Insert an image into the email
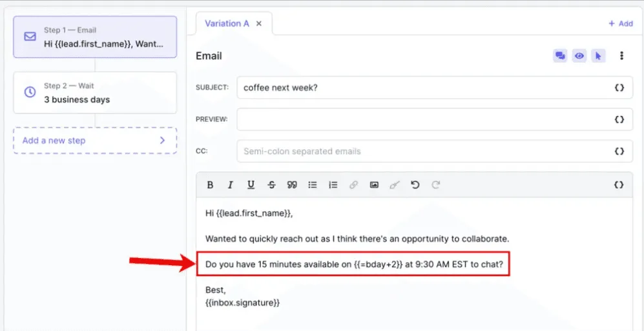The image size is (644, 331). 374,185
